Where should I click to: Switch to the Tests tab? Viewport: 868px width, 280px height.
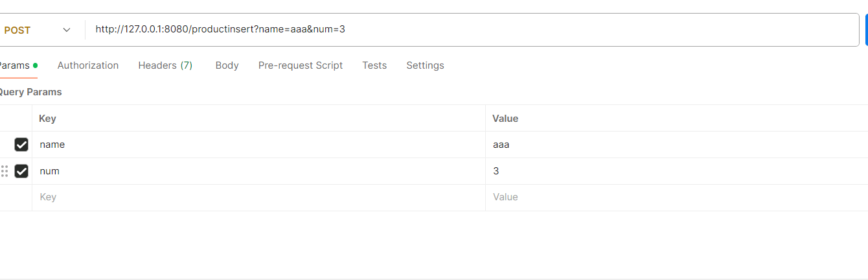374,65
